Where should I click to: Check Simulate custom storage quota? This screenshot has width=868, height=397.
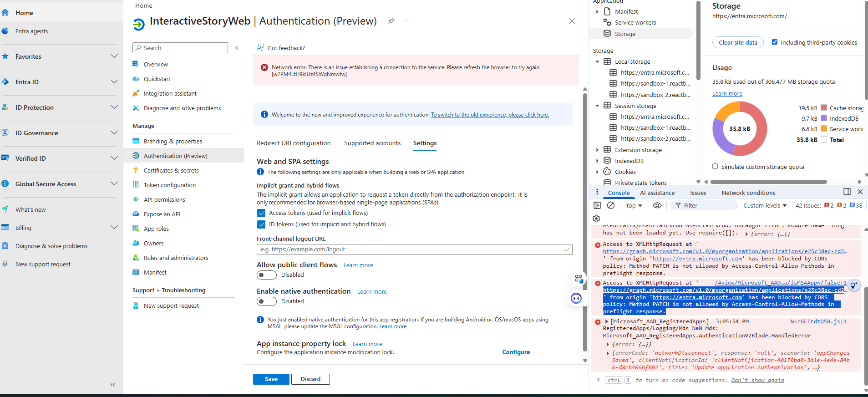pos(715,167)
